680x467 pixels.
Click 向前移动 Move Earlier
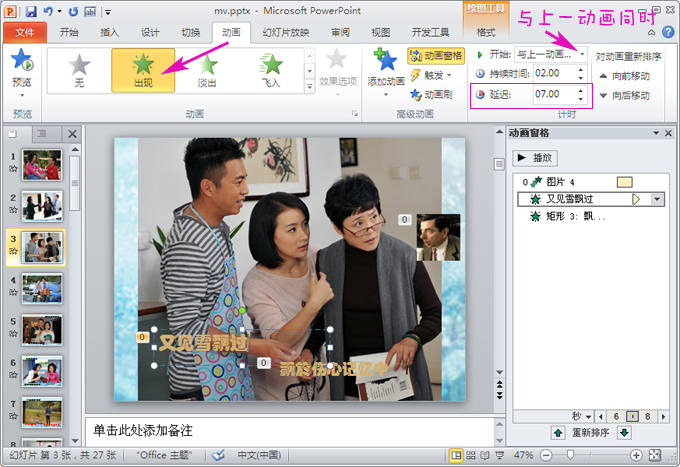624,76
